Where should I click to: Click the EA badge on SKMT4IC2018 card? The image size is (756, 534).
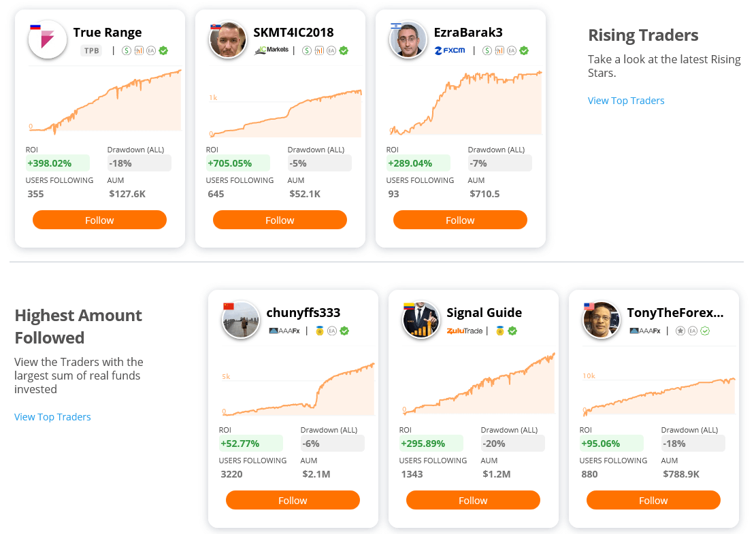click(330, 50)
